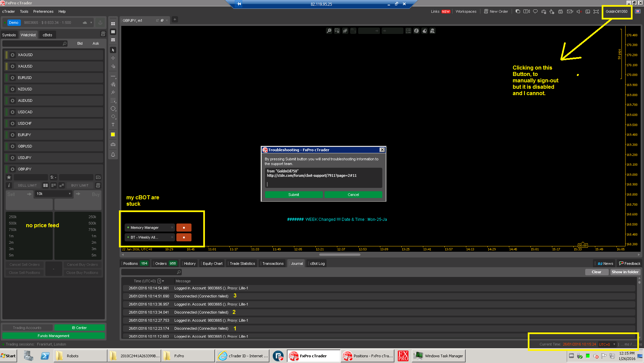Open the viewing options checklist icon
Viewport: 644px width, 363px height.
(x=408, y=31)
